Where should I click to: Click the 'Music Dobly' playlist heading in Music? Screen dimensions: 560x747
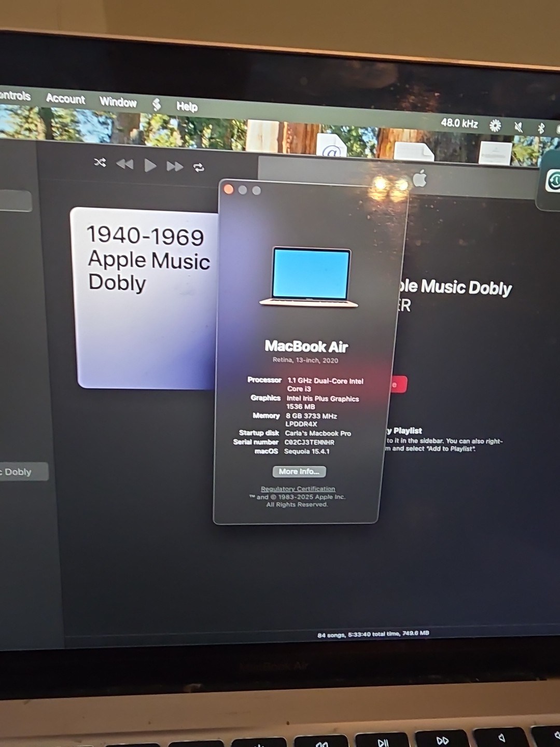[x=455, y=287]
